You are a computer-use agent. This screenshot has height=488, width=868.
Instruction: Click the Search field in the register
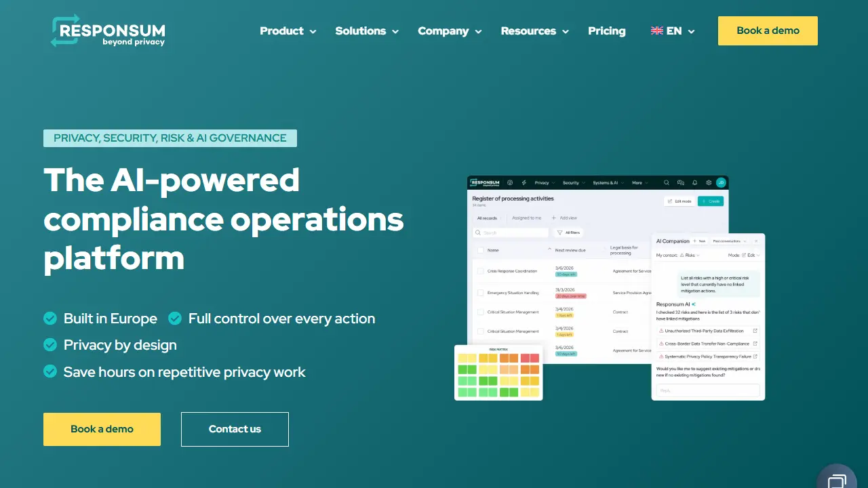511,232
